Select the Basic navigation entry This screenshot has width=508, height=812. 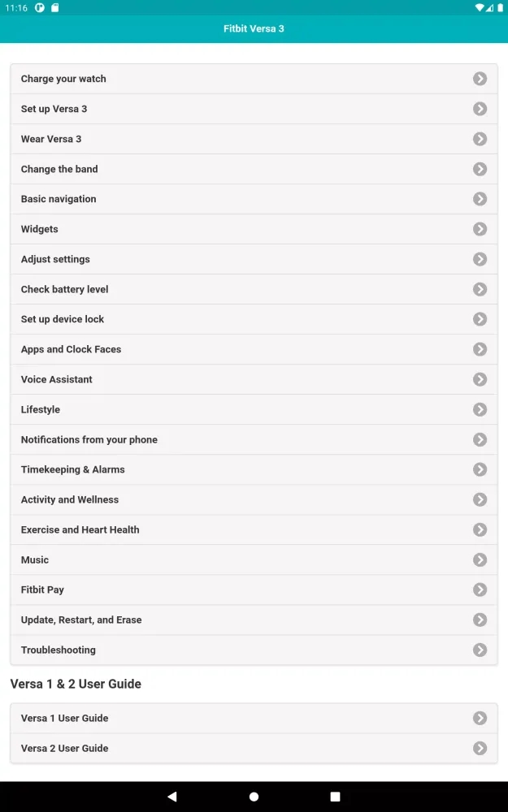pyautogui.click(x=59, y=199)
